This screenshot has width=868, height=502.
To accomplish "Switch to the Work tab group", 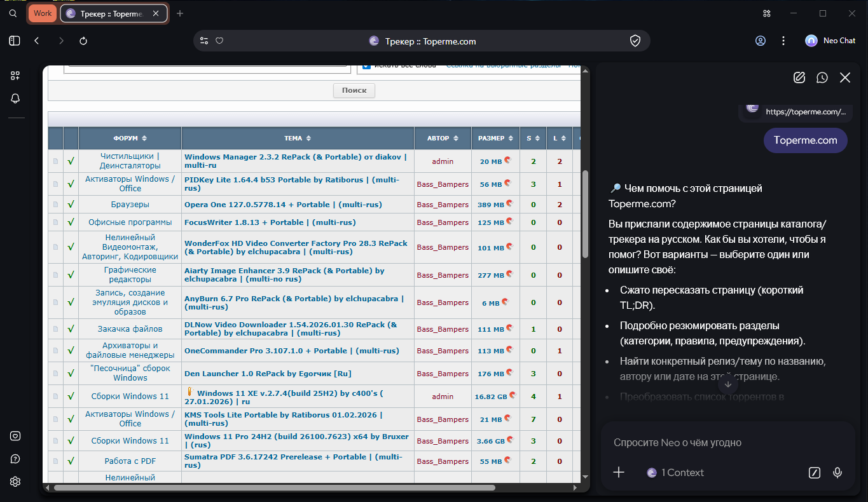I will point(43,13).
